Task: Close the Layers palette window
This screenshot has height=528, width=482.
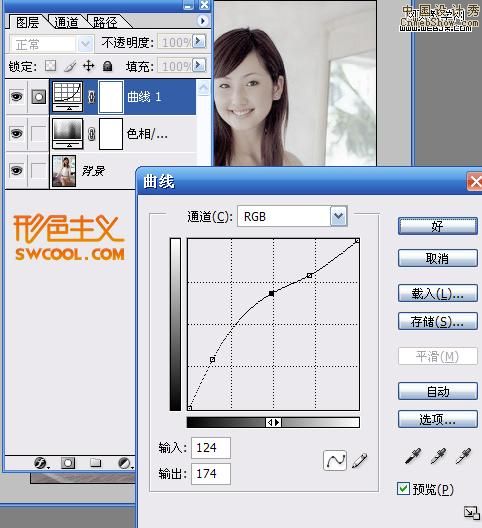Action: coord(204,5)
